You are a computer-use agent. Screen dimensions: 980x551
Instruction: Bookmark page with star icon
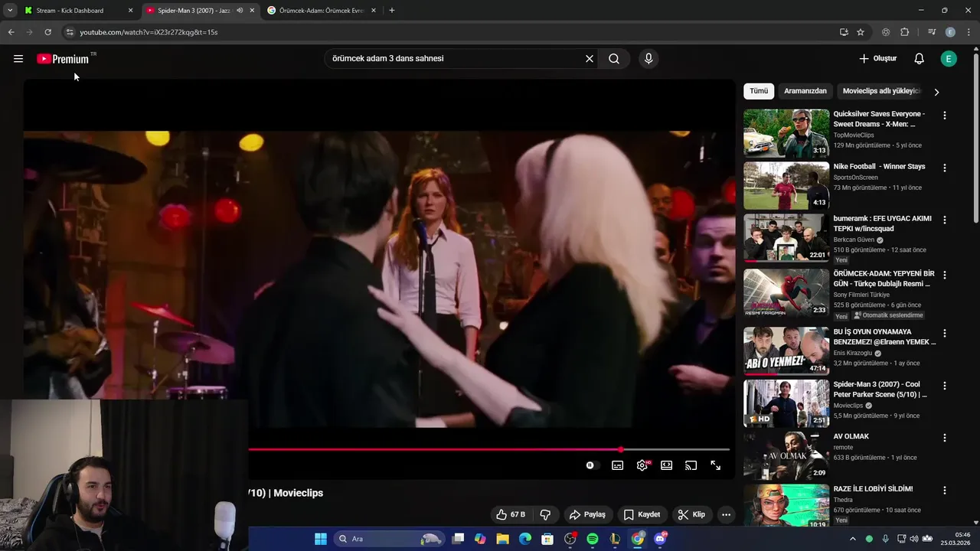pyautogui.click(x=861, y=32)
